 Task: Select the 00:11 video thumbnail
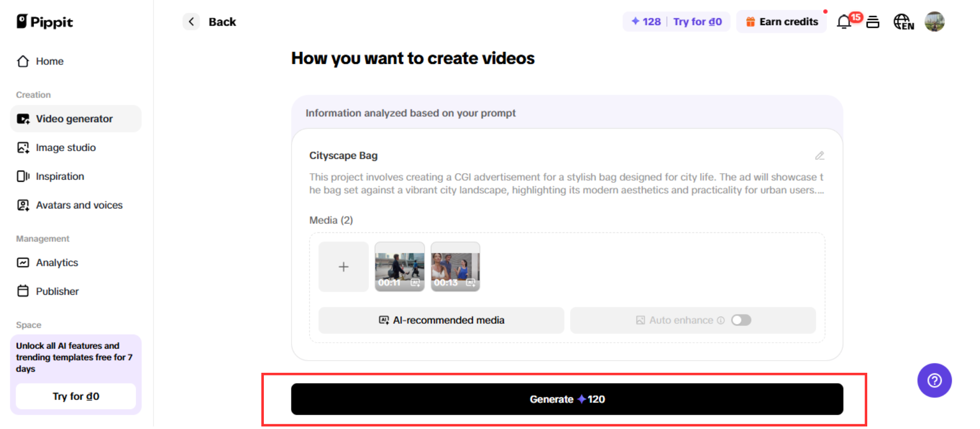tap(400, 267)
